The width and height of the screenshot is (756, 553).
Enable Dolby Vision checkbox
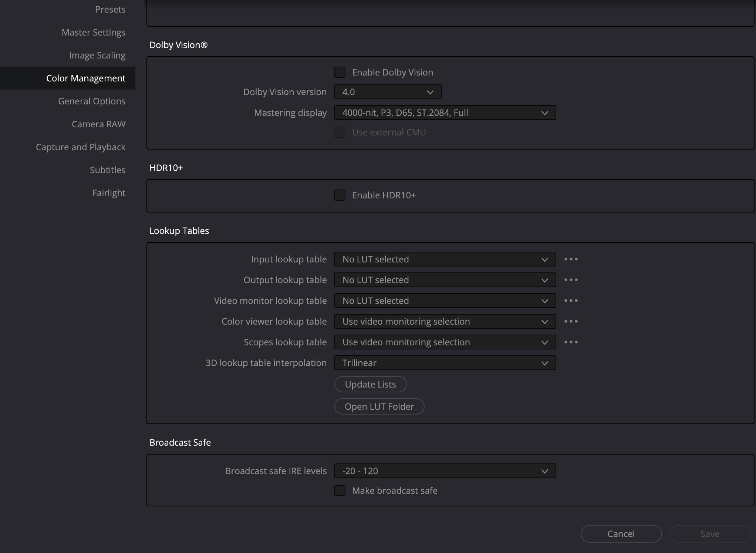[340, 72]
